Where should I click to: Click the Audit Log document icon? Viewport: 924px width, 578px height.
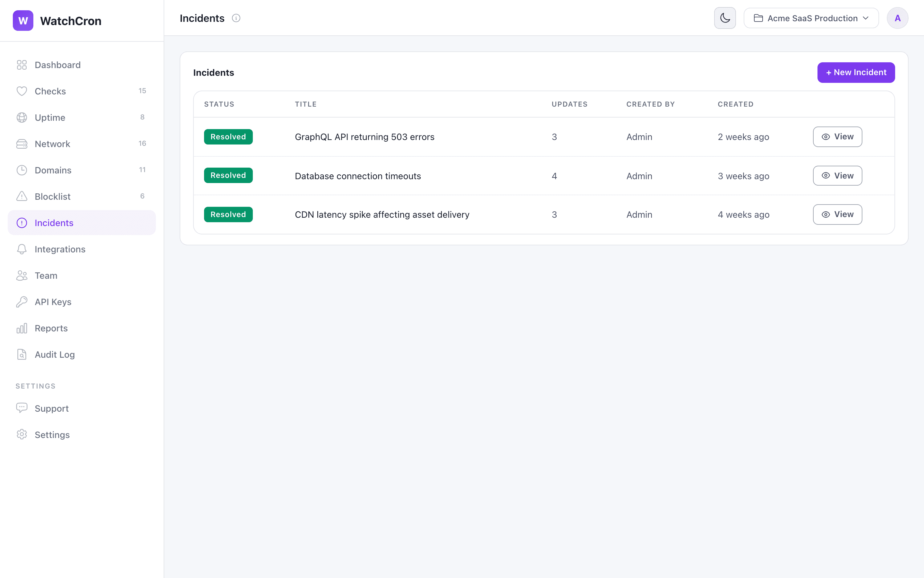click(22, 355)
